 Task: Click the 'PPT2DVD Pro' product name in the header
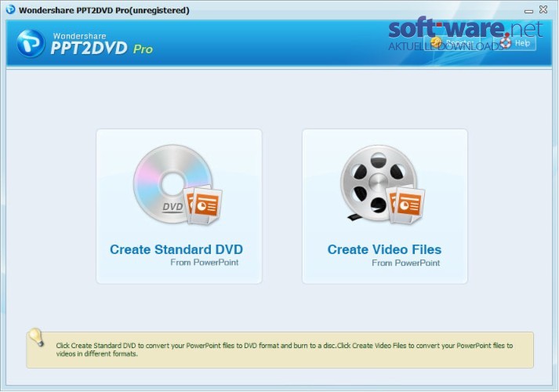(x=102, y=48)
